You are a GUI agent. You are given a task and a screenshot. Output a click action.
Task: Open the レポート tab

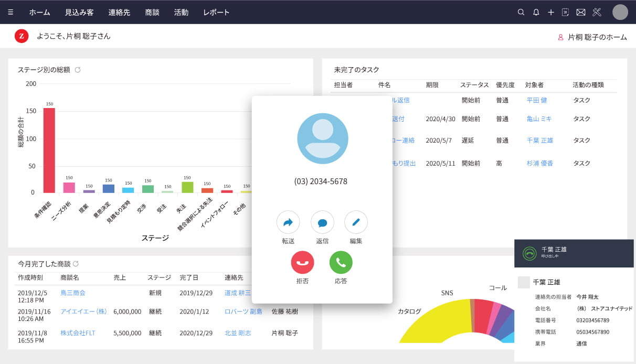pos(216,12)
